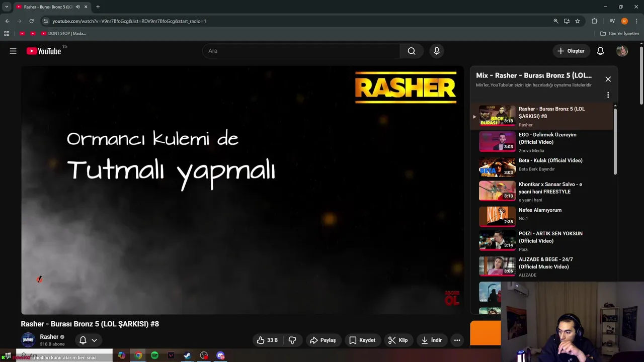
Task: Open Chrome three-dot menu
Action: click(636, 21)
